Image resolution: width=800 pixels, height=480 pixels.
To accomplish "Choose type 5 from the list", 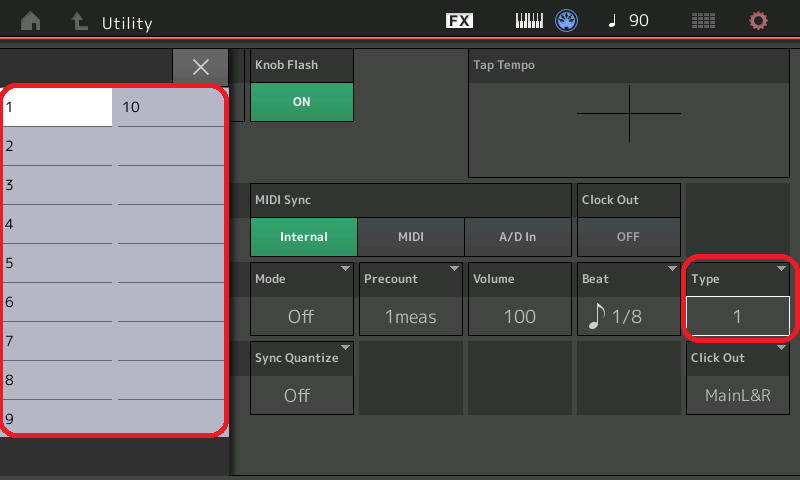I will [57, 263].
